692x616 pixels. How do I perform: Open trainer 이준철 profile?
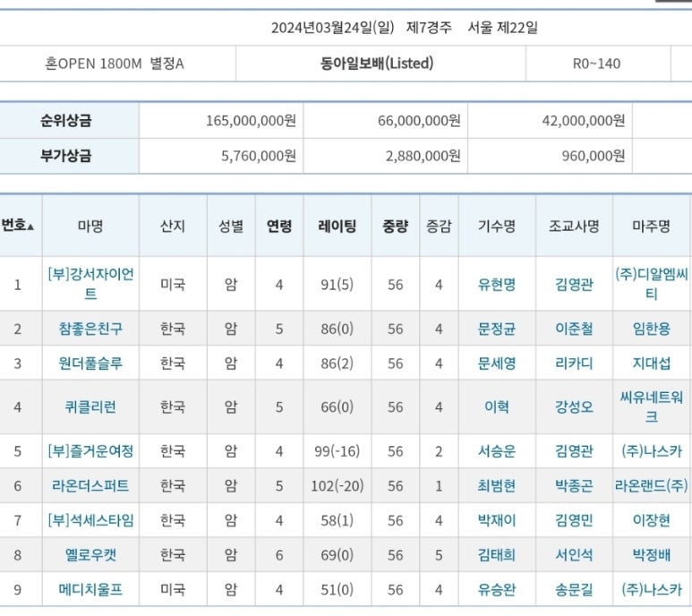574,329
